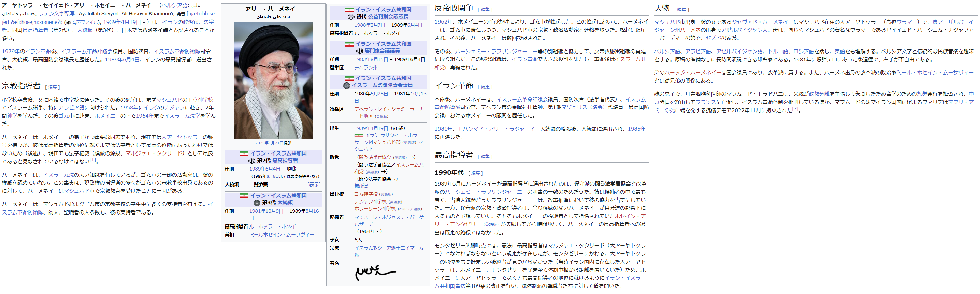Open the red ホラーサーン神学校 link

click(375, 209)
